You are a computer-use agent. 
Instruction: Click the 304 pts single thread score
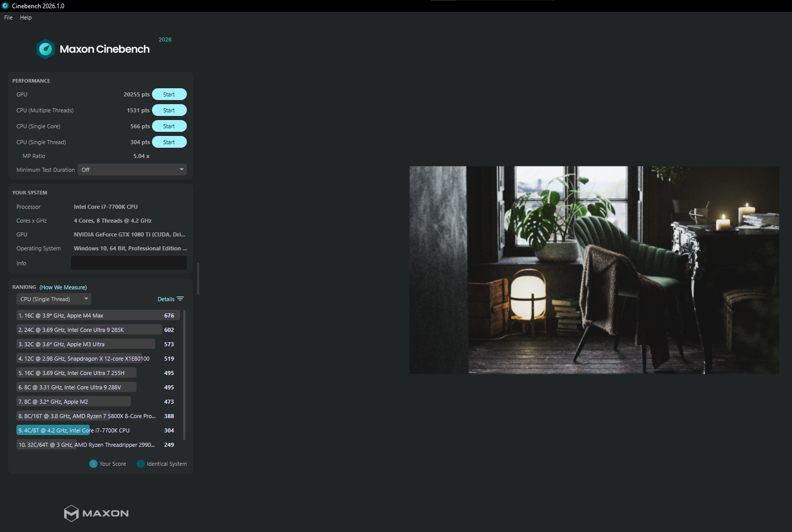click(140, 142)
